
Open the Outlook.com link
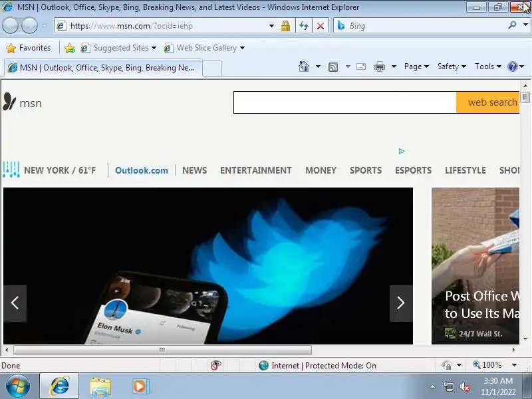click(x=142, y=170)
